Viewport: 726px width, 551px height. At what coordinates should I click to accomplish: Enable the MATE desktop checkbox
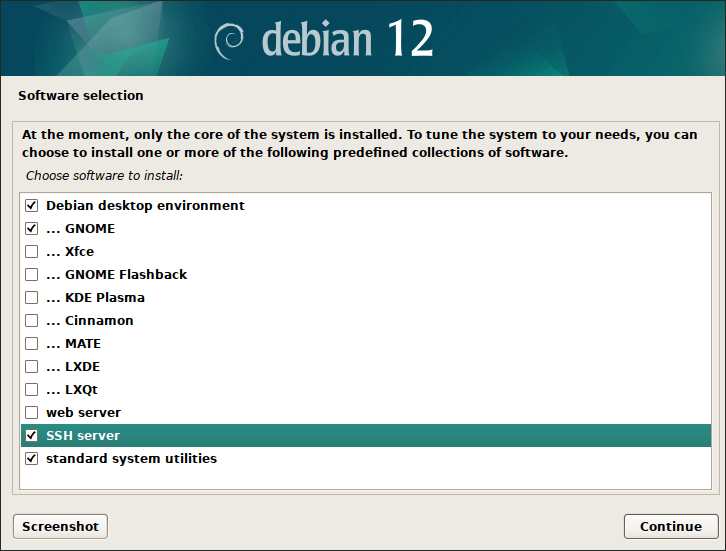click(x=31, y=344)
